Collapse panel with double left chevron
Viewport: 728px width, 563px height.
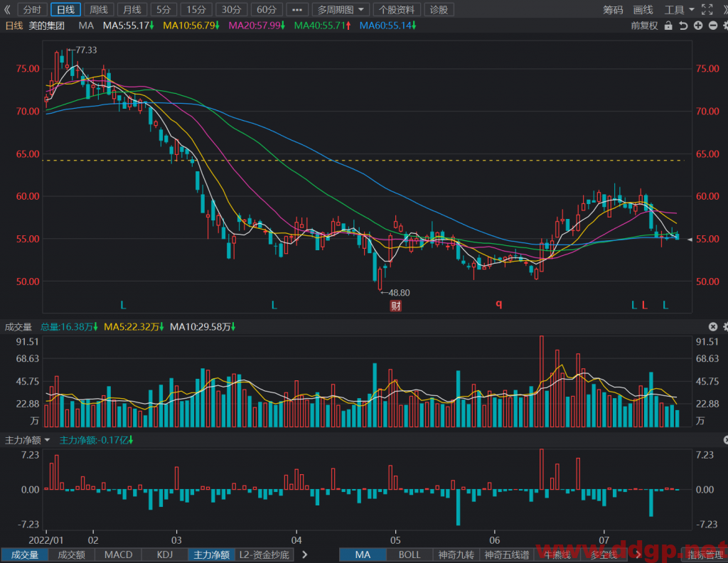tap(7, 10)
